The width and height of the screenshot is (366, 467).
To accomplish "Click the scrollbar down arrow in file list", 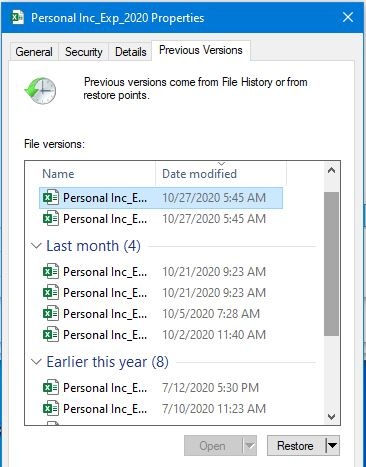I will (331, 417).
